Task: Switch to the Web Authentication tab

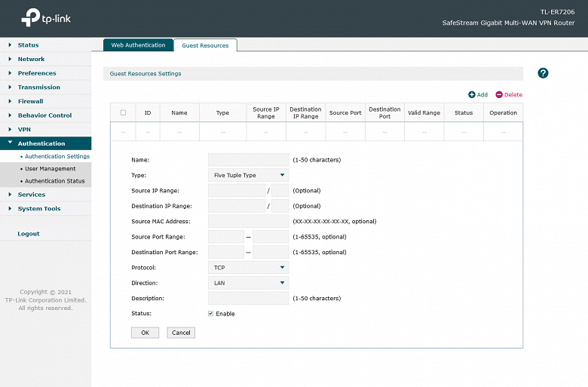Action: (138, 45)
